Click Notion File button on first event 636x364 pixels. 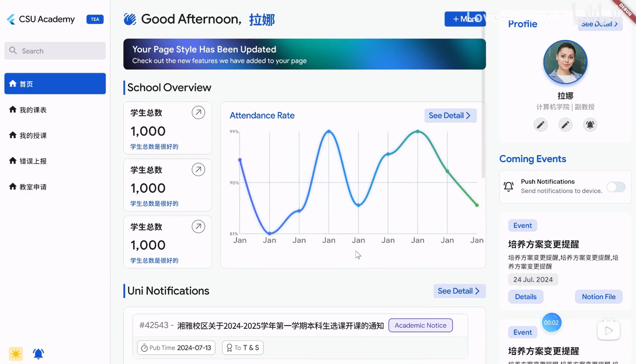coord(599,297)
